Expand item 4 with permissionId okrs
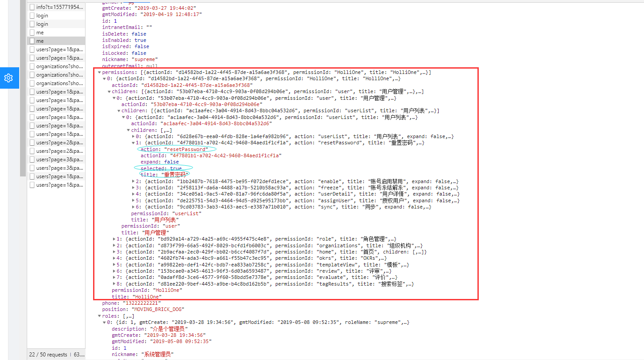 (x=114, y=258)
